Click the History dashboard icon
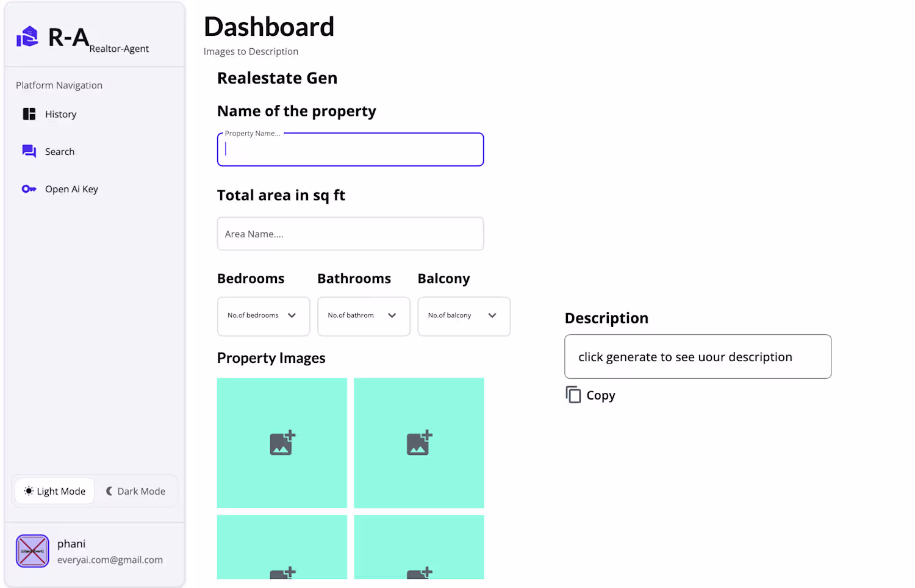Viewport: 915px width, 588px height. pos(29,114)
